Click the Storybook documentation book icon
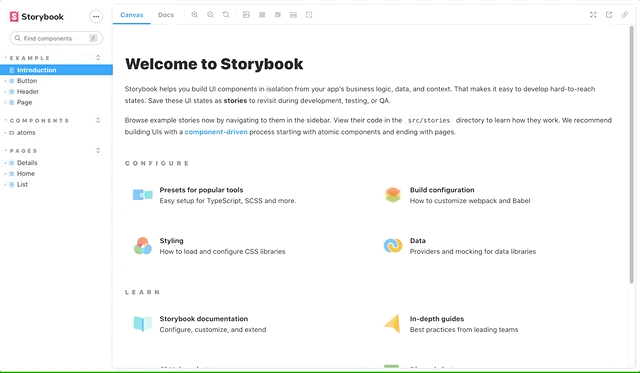640x373 pixels. 142,324
